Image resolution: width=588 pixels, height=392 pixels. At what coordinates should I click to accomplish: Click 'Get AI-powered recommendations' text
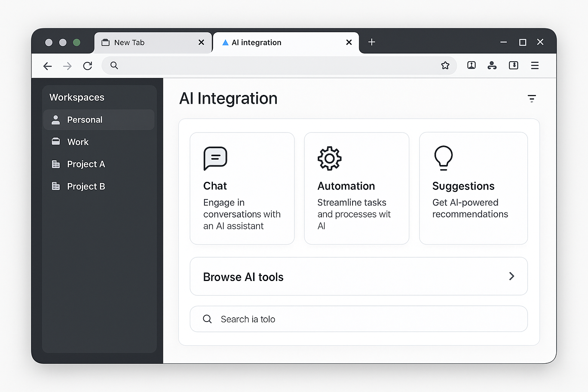click(470, 208)
